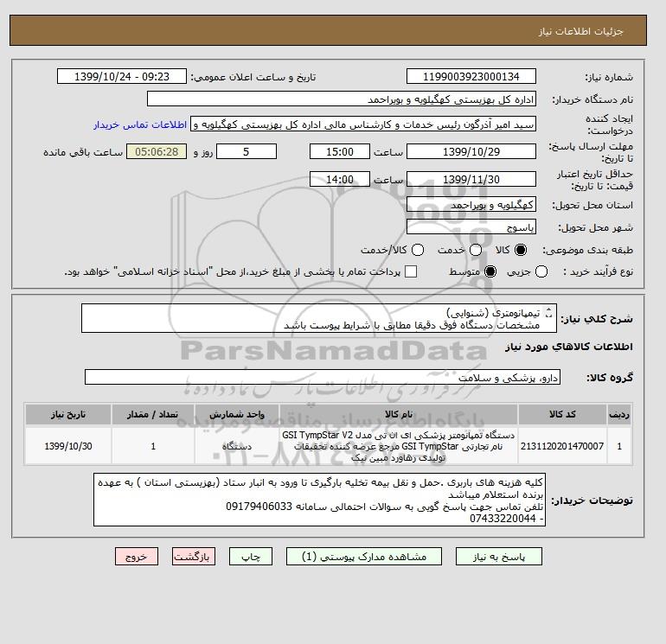666x644 pixels.
Task: Click the اطلاعات کالاهای مورد نیاز section heading
Action: 569,347
